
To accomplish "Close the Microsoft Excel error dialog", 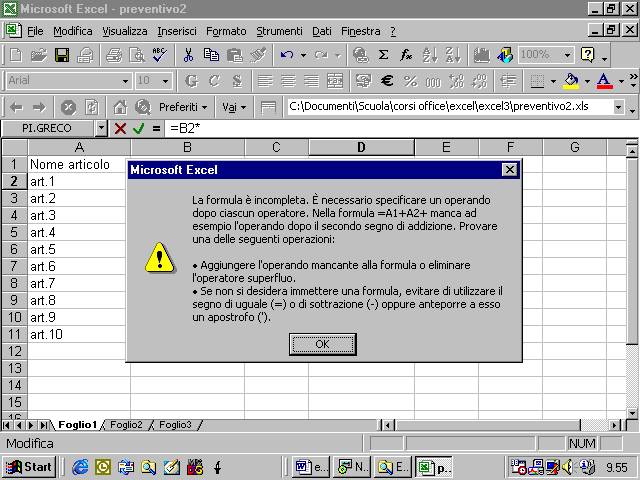I will (509, 169).
